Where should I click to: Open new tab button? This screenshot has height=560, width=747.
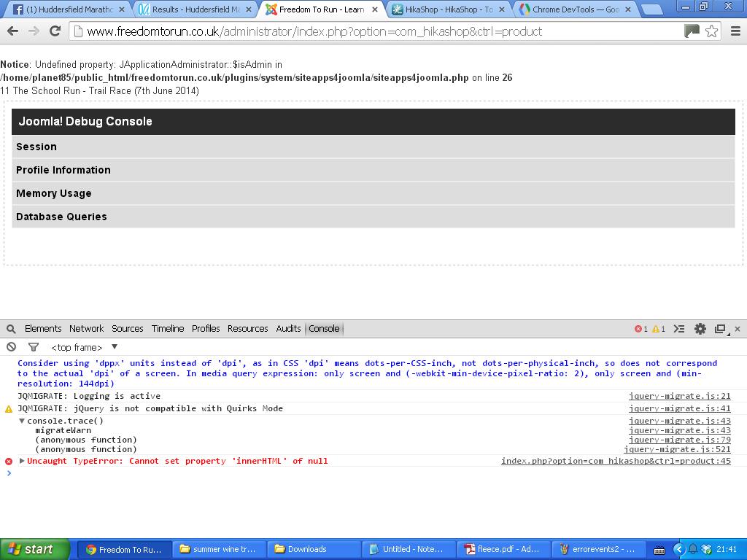pyautogui.click(x=651, y=9)
